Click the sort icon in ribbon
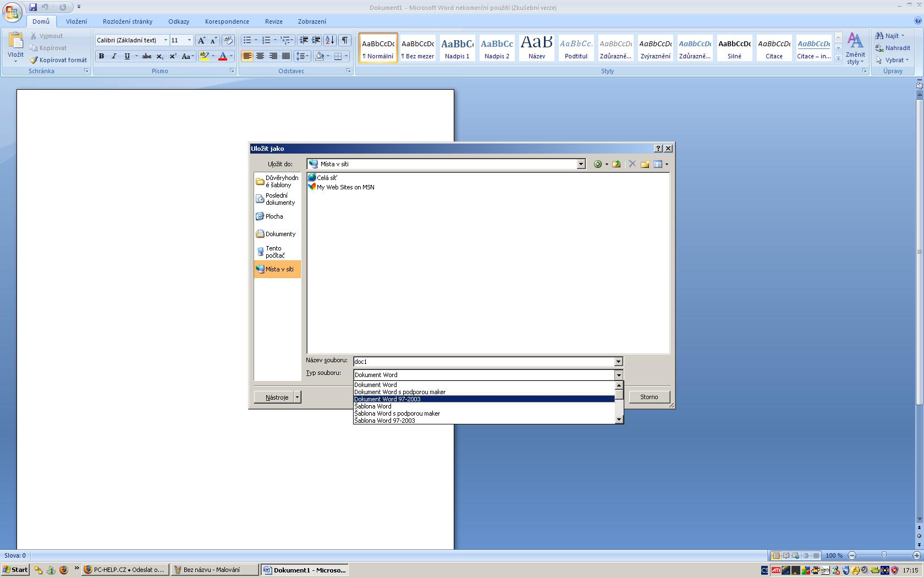The height and width of the screenshot is (578, 924). pos(330,40)
